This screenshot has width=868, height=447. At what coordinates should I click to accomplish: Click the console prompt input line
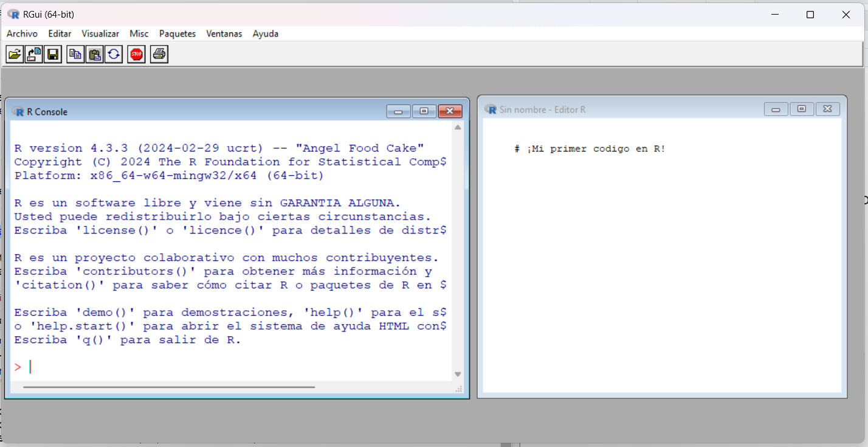pyautogui.click(x=231, y=367)
